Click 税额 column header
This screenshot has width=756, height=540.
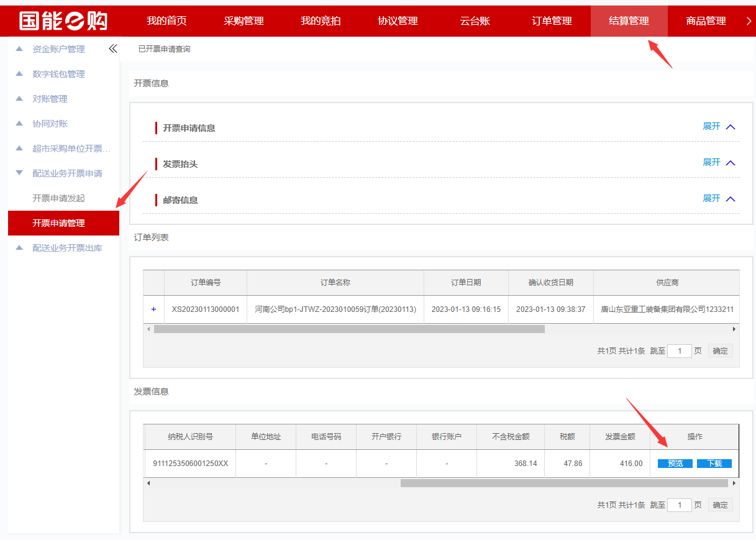[567, 437]
